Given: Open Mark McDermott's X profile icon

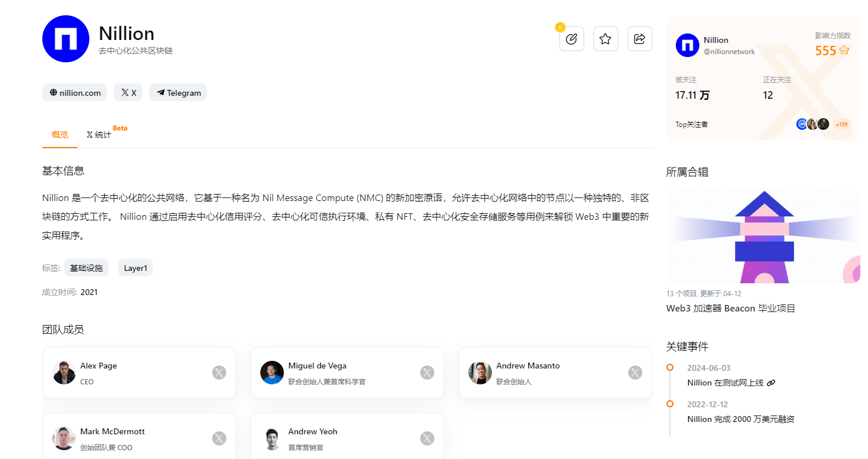Looking at the screenshot, I should (219, 438).
